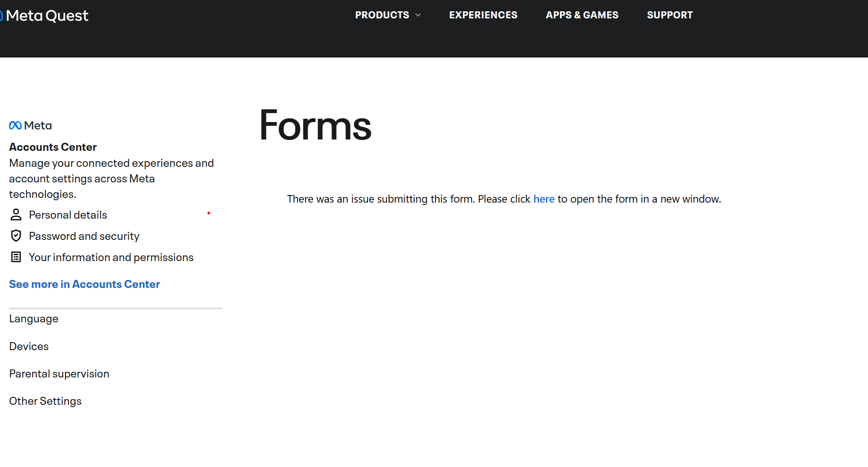Select Language in the sidebar
This screenshot has height=467, width=868.
coord(33,319)
